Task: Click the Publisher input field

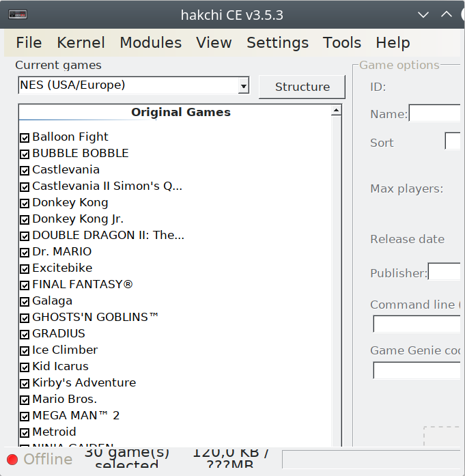Action: tap(444, 271)
